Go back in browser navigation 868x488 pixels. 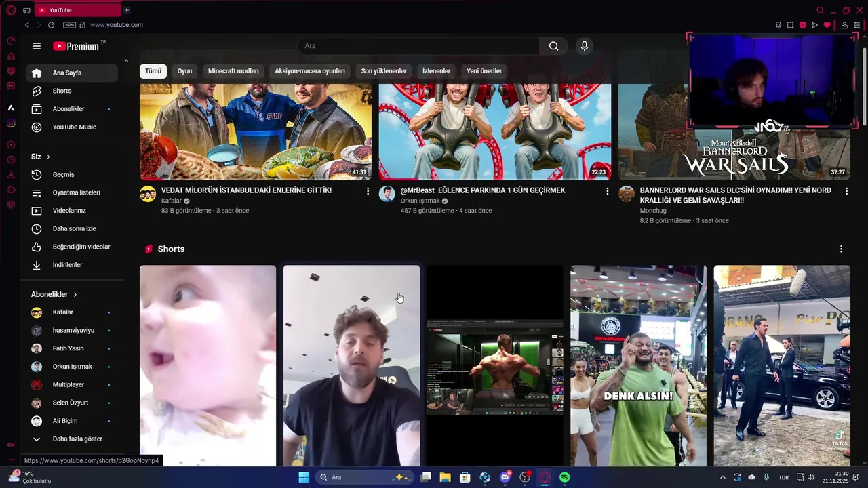pos(27,25)
